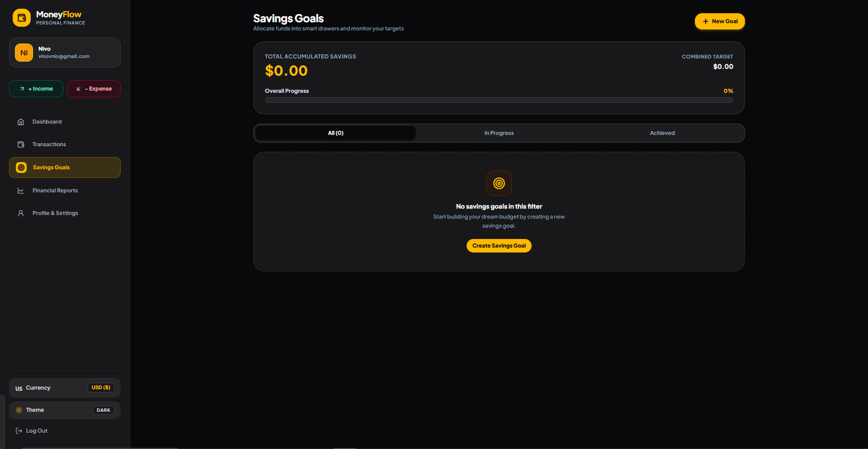Click the Combined Target $0.00 value
Viewport: 868px width, 449px height.
coord(723,67)
